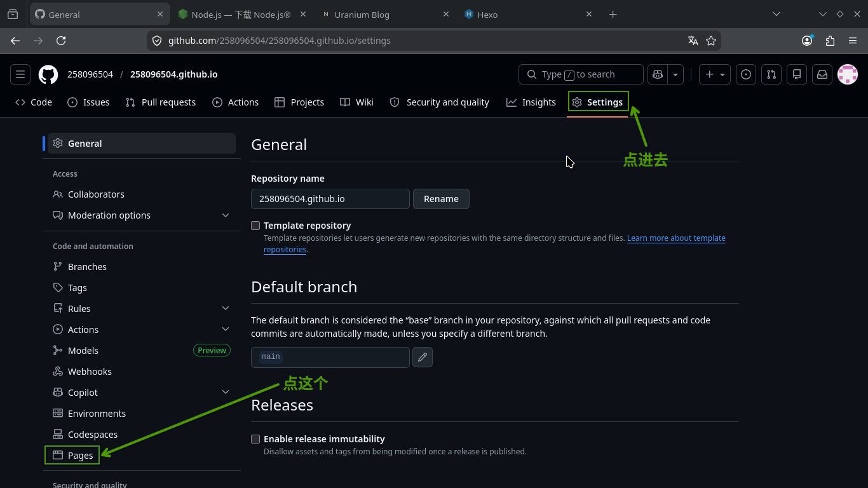Screen dimensions: 868x488
Task: Click the Copilot chat icon in header
Action: (657, 74)
